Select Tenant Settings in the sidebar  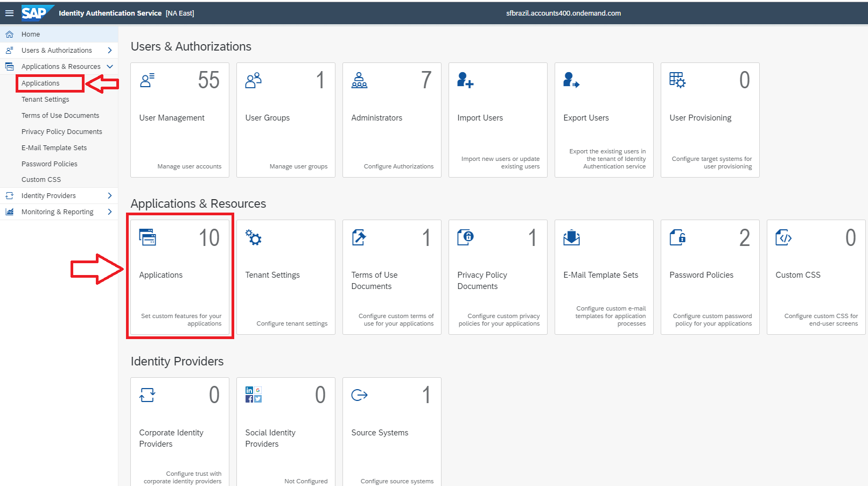point(45,99)
